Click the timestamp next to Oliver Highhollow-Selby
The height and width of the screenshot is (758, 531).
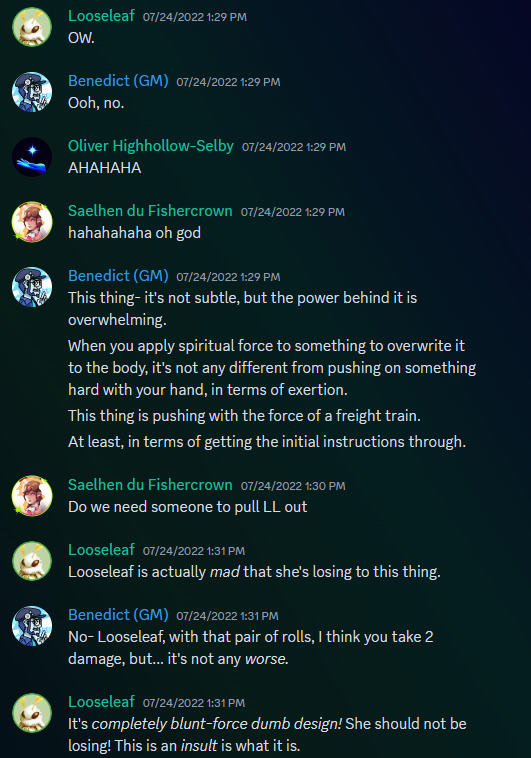(294, 147)
